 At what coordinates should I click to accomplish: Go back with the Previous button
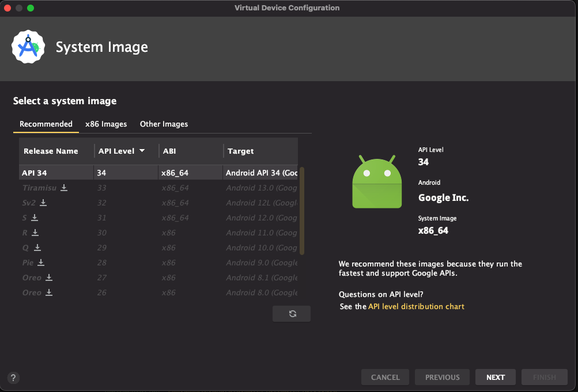tap(443, 377)
